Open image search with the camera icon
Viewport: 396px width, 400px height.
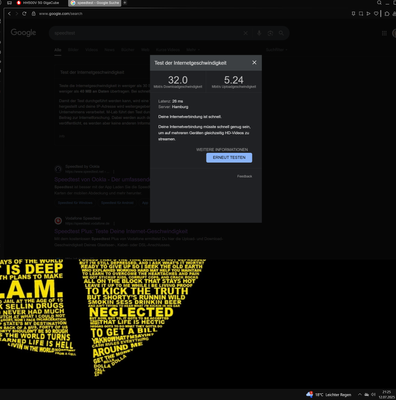[270, 33]
